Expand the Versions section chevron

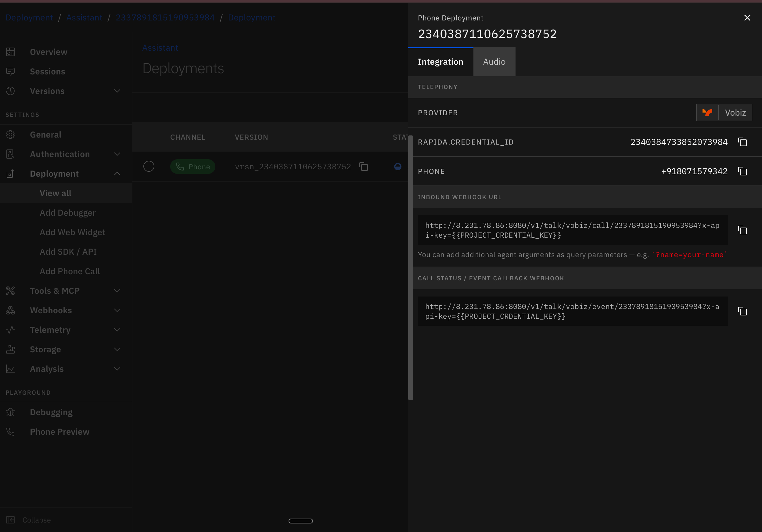coord(117,91)
